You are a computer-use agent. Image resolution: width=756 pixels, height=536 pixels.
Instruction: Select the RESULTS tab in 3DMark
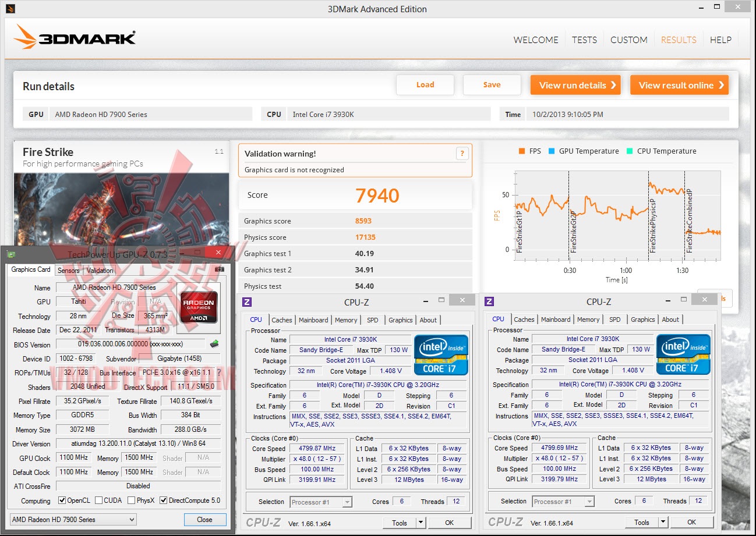coord(679,40)
